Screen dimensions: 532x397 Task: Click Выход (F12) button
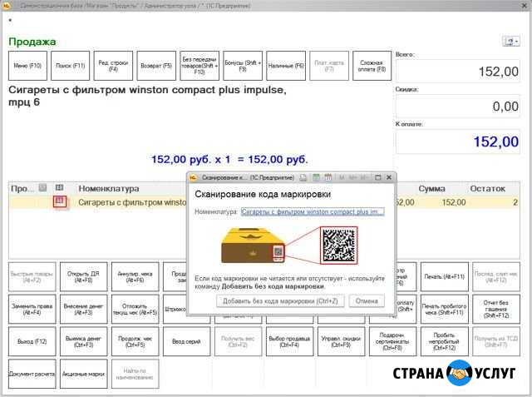(32, 341)
